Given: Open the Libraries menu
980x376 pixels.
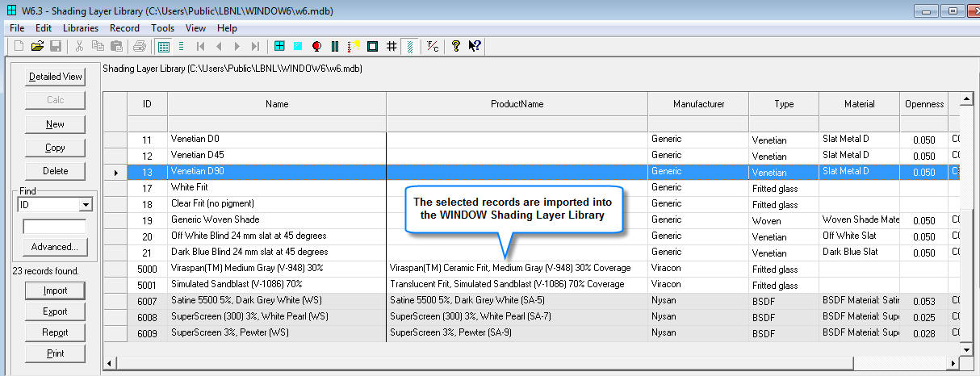Looking at the screenshot, I should coord(81,27).
